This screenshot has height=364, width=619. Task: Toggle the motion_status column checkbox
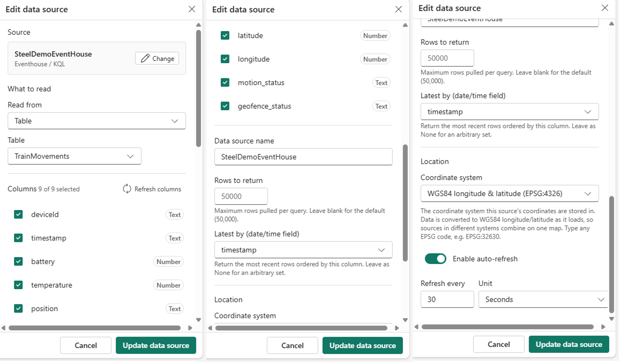pos(225,82)
